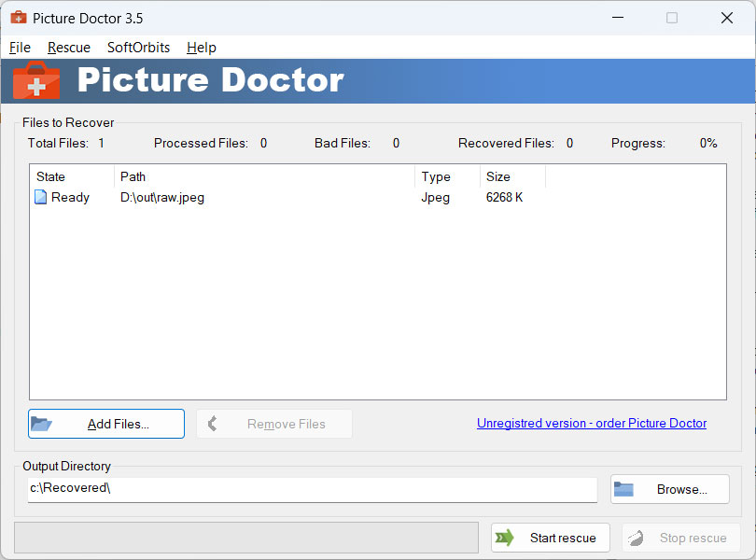Click the green arrow icon on Start rescue
Screen dimensions: 756x560
tap(505, 537)
